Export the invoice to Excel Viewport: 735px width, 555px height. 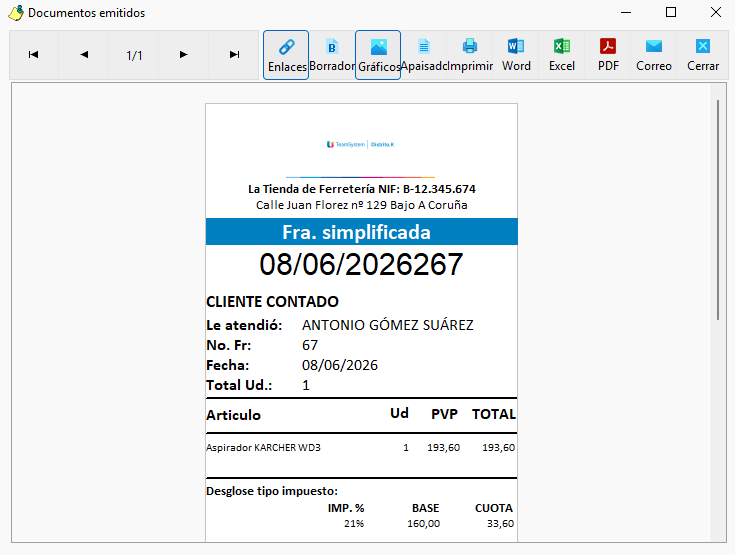coord(562,55)
